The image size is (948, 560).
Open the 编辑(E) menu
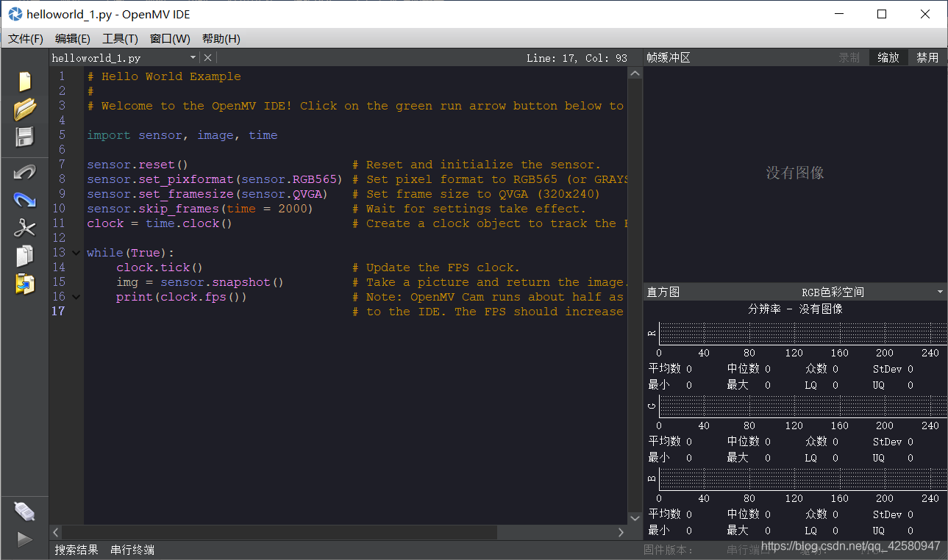[73, 39]
